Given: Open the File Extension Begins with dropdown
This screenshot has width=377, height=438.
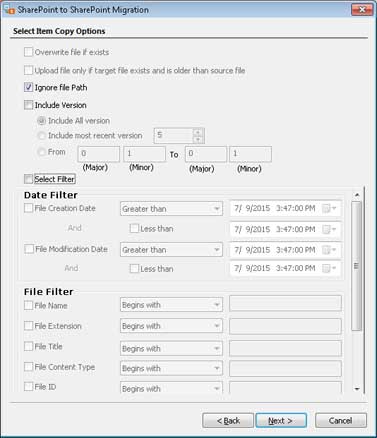Looking at the screenshot, I should tap(171, 326).
